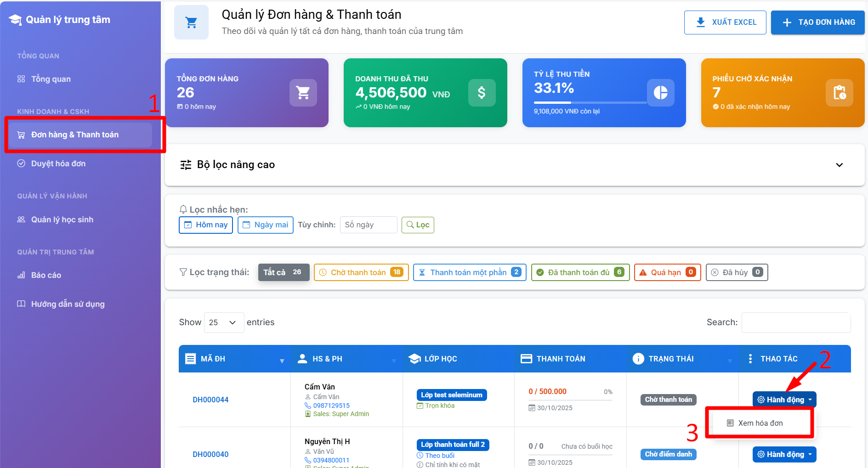The height and width of the screenshot is (468, 868).
Task: Click the shopping cart icon beside page title
Action: point(191,23)
